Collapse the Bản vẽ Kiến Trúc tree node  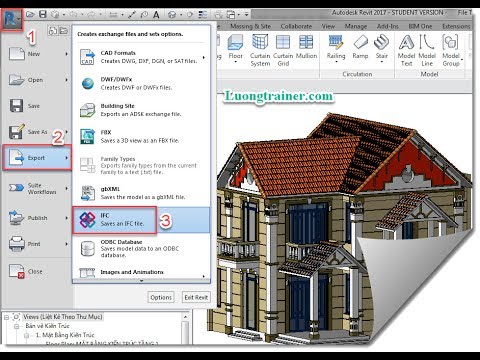coord(16,326)
